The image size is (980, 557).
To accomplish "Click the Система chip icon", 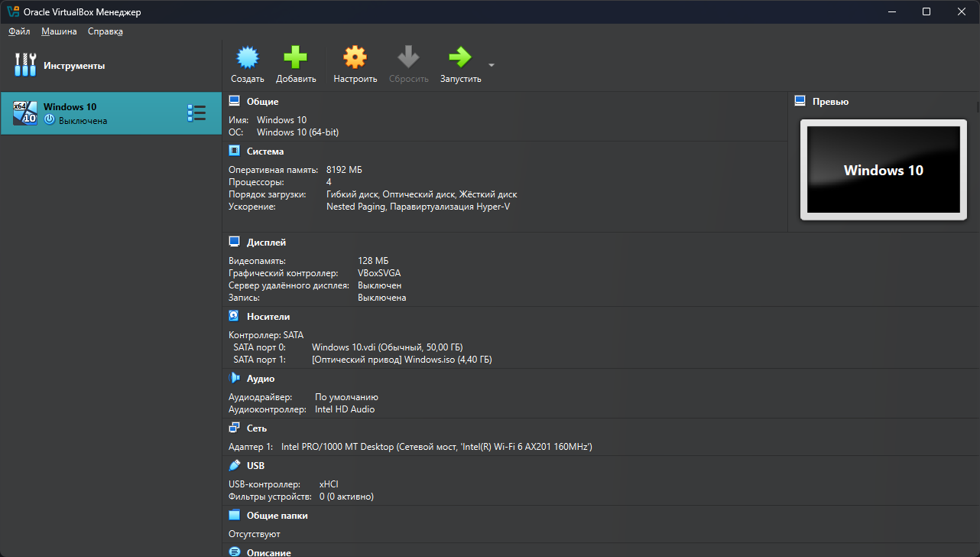I will (x=235, y=151).
